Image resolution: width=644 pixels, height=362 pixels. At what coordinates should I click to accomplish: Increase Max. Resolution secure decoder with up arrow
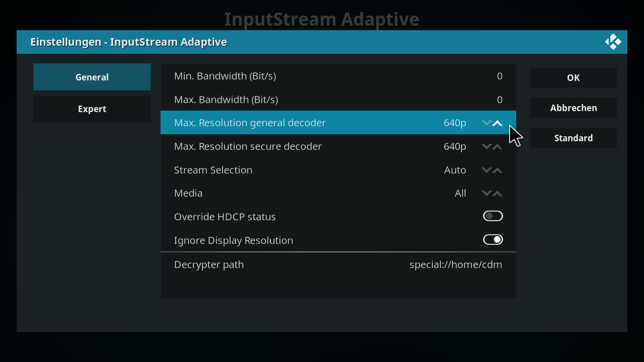point(498,147)
